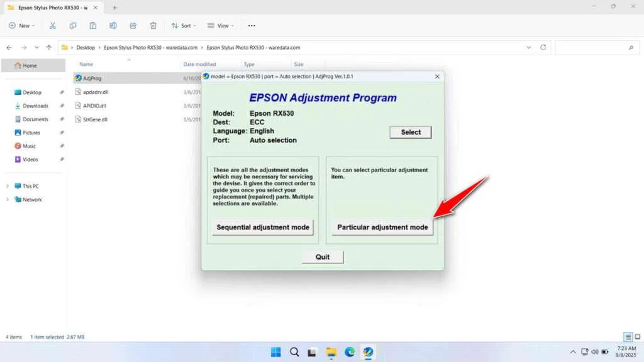Click the Rename icon in the toolbar
The width and height of the screenshot is (644, 362).
(113, 25)
